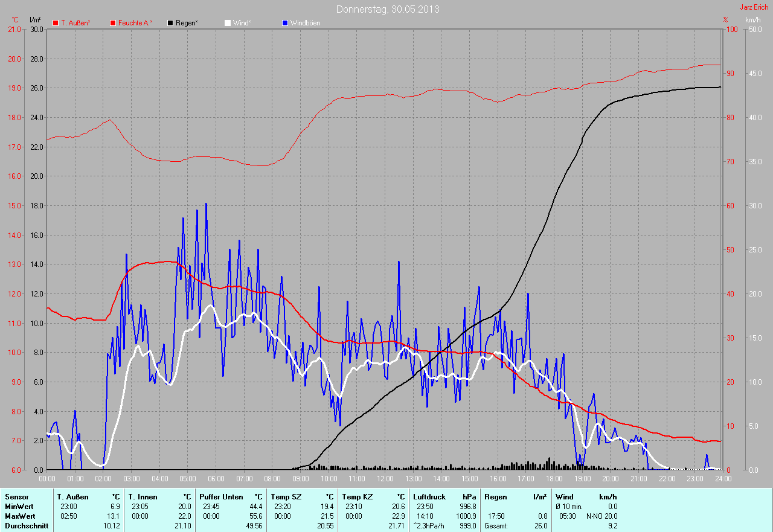Click the red Feuchte A. legend swatch
Screen dimensions: 773x532
[112, 23]
